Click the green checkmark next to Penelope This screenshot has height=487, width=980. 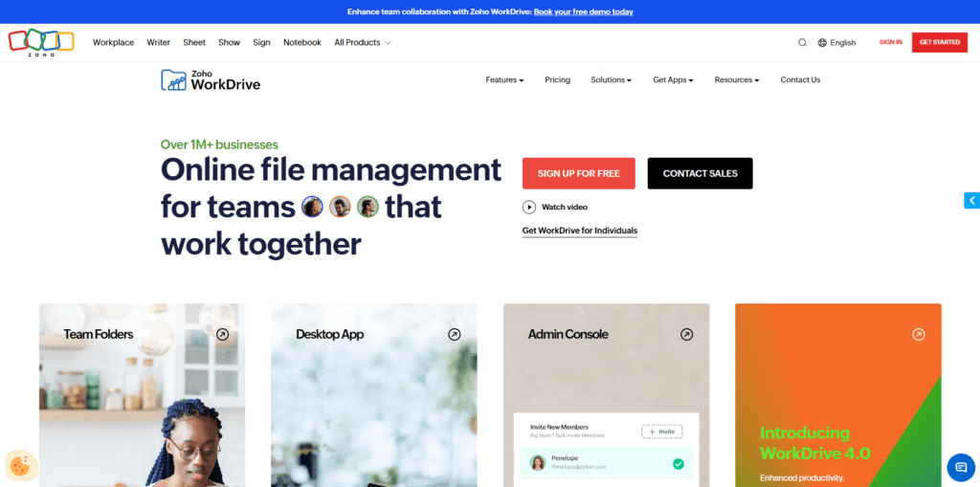(x=679, y=464)
